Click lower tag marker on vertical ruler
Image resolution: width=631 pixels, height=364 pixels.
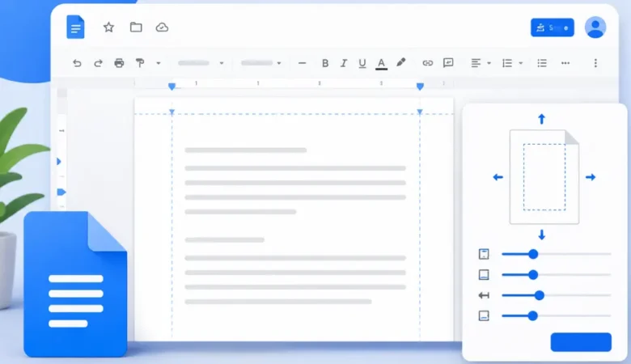pyautogui.click(x=61, y=193)
